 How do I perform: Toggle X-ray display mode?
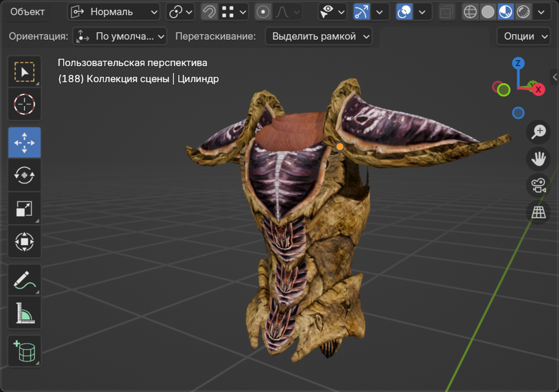[x=447, y=12]
